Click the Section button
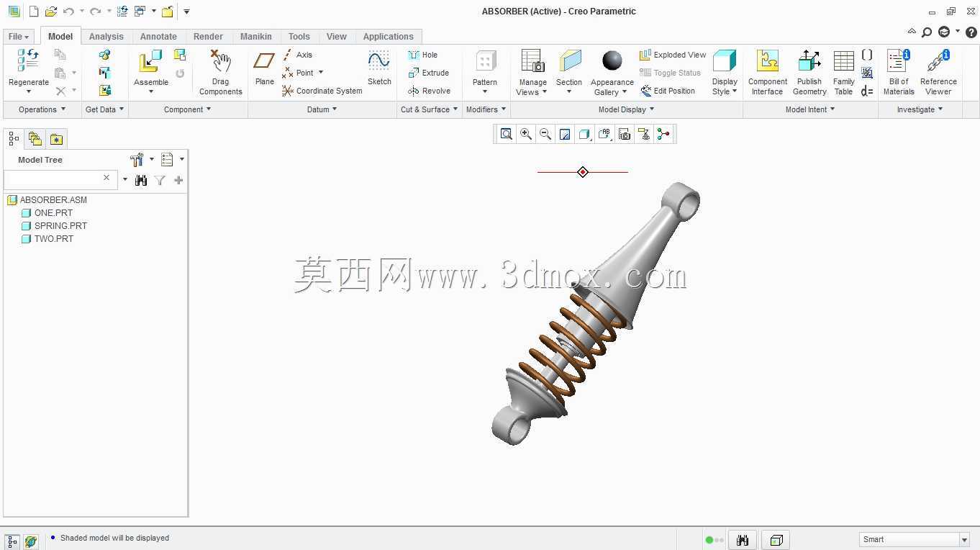Image resolution: width=980 pixels, height=550 pixels. click(569, 72)
